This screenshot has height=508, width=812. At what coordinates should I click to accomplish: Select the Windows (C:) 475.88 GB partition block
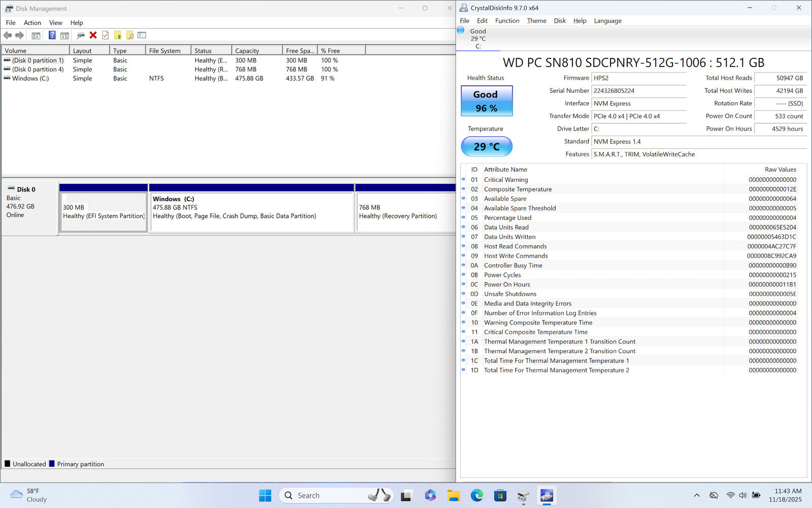click(251, 212)
